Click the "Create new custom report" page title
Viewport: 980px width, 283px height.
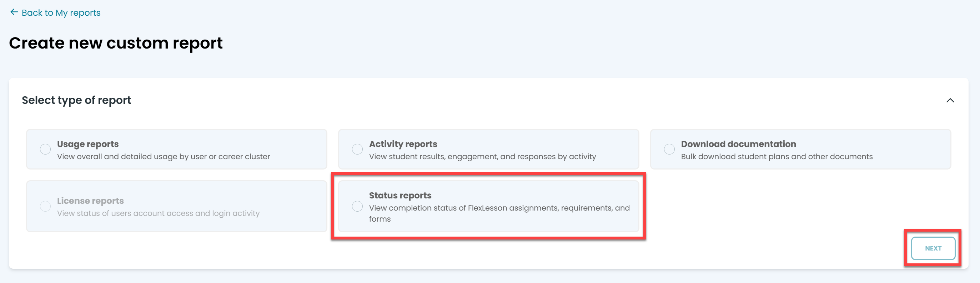[x=116, y=43]
